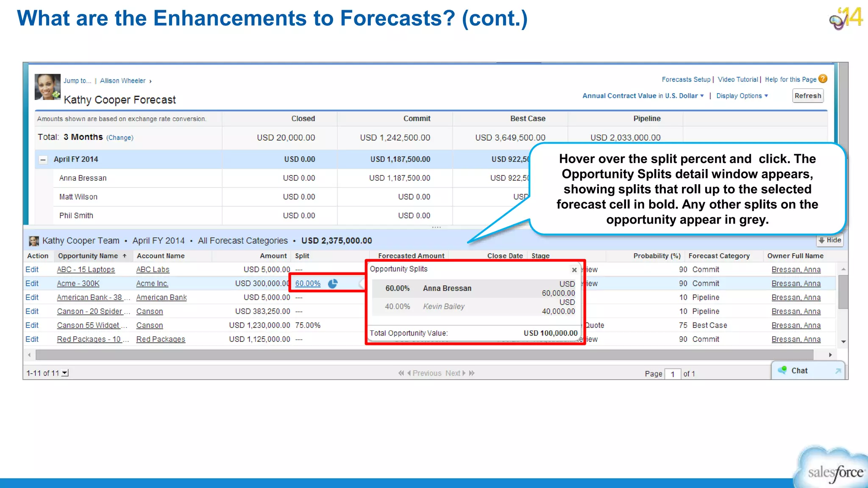Click the Chat bubble icon
The image size is (868, 488).
click(782, 370)
